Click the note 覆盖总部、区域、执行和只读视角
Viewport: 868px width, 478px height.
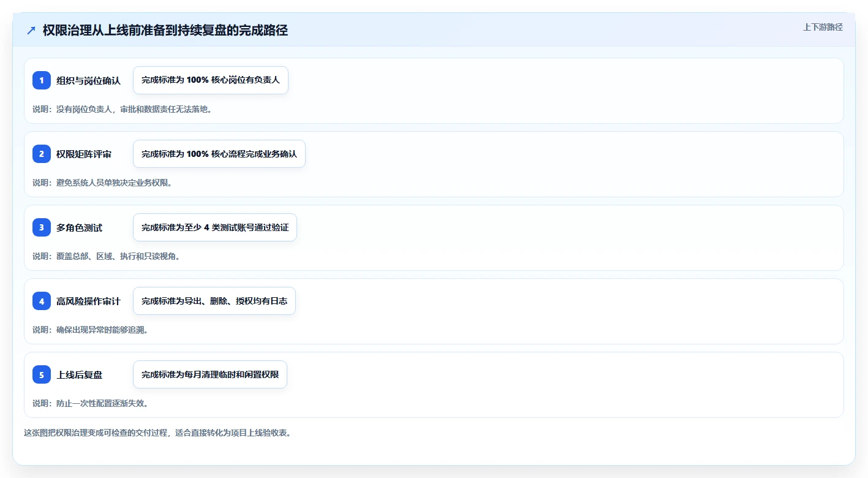coord(107,256)
